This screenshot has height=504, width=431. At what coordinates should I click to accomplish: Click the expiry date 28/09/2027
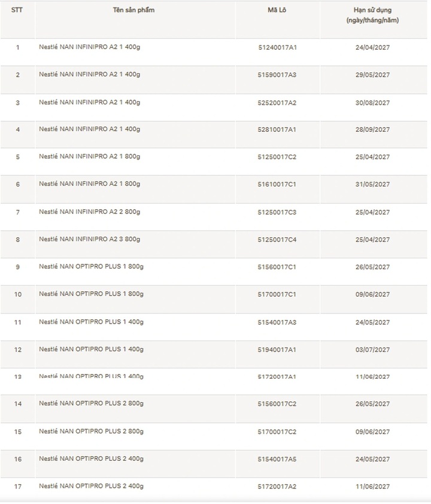click(372, 129)
